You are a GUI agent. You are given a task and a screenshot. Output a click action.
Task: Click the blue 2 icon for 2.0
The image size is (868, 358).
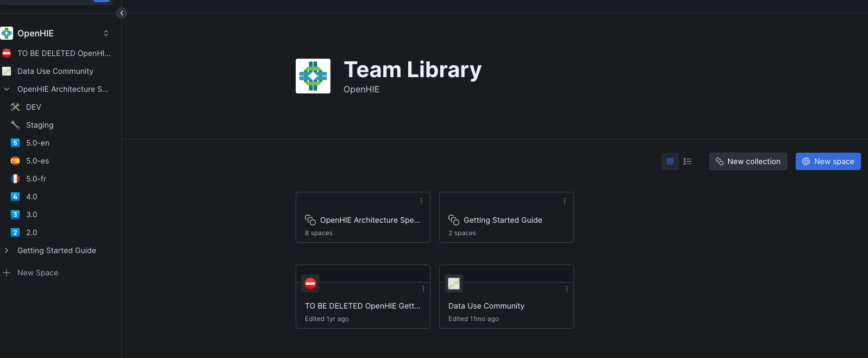(15, 233)
